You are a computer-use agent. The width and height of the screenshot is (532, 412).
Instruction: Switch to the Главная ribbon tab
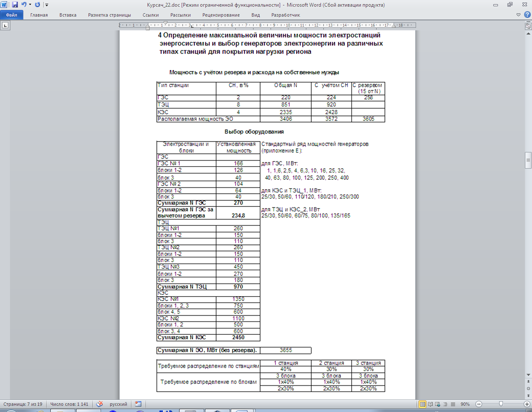tap(39, 15)
